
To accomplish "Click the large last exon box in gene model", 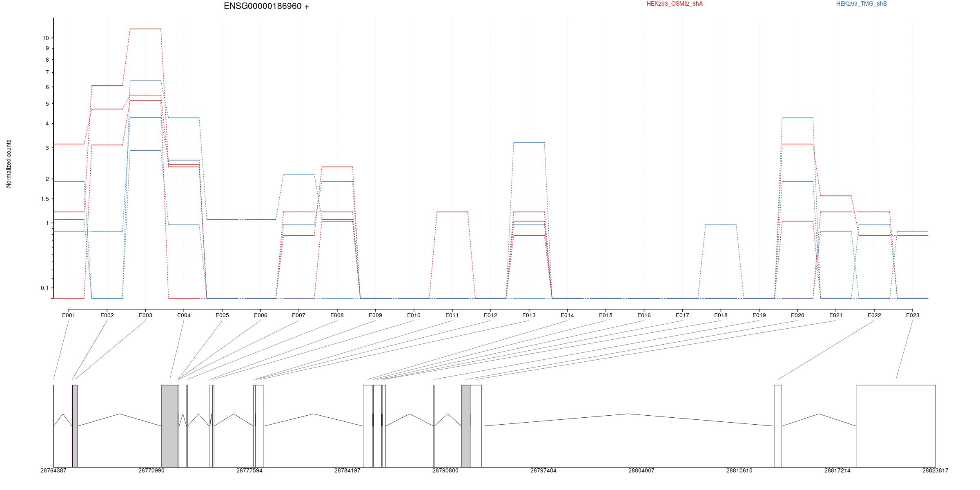I will coord(895,426).
